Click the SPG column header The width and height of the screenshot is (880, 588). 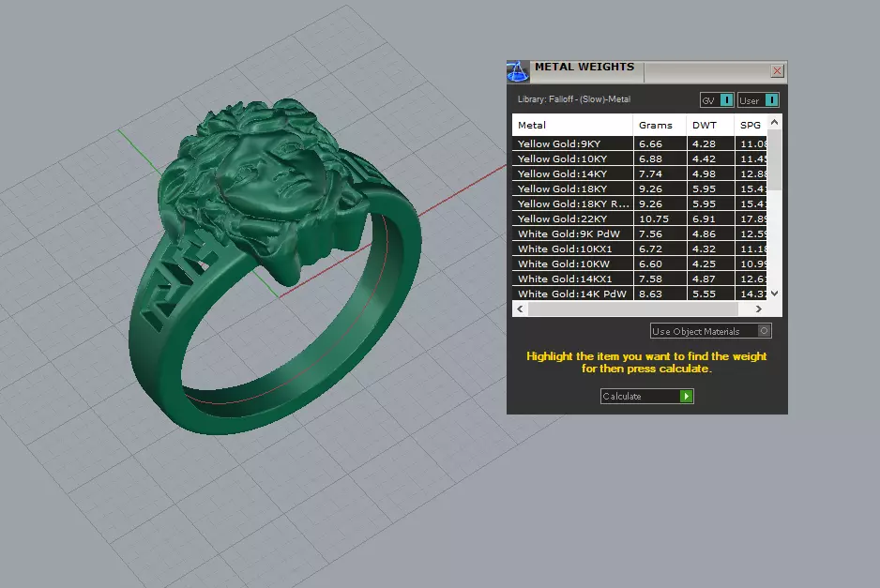click(x=751, y=125)
